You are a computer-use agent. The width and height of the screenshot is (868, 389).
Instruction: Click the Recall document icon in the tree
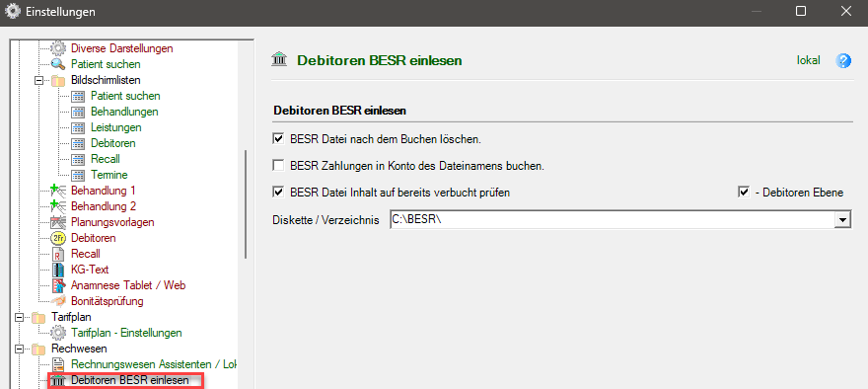58,255
